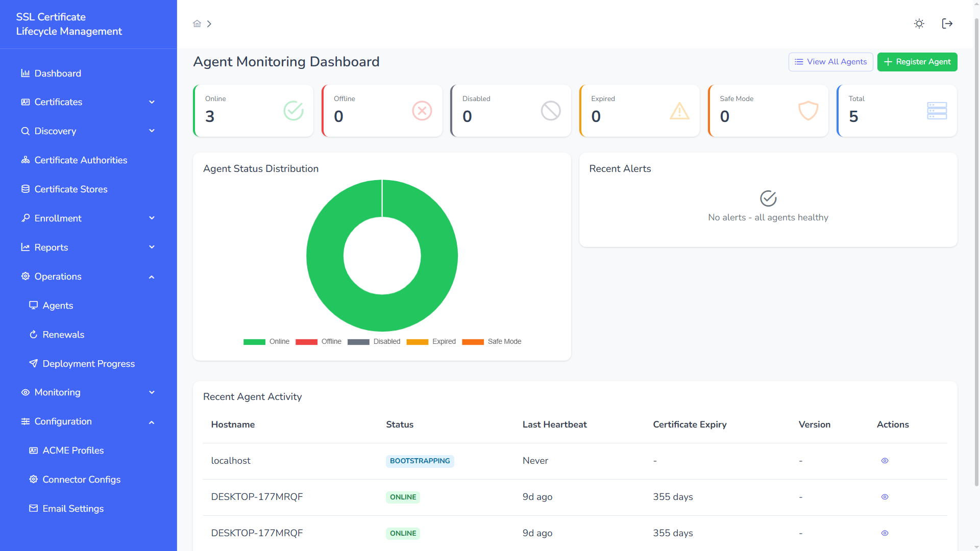The height and width of the screenshot is (551, 980).
Task: Select the Certificate Authorities icon in sidebar
Action: [x=25, y=160]
